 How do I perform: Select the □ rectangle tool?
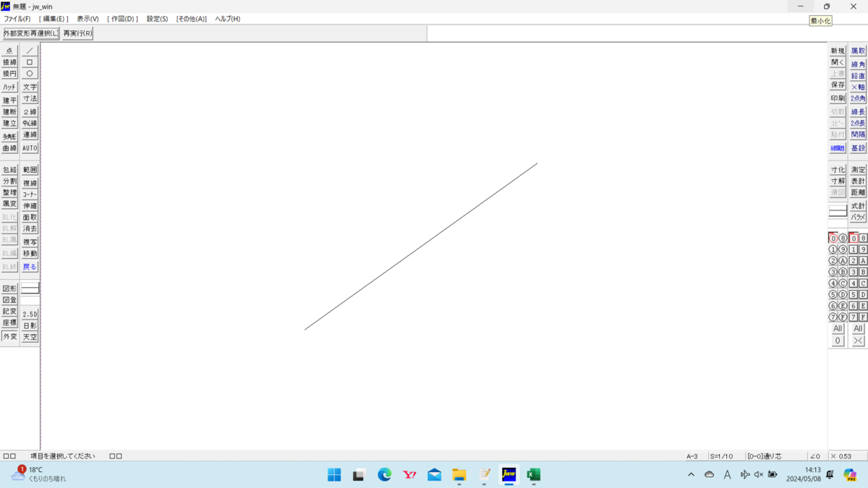click(x=29, y=61)
